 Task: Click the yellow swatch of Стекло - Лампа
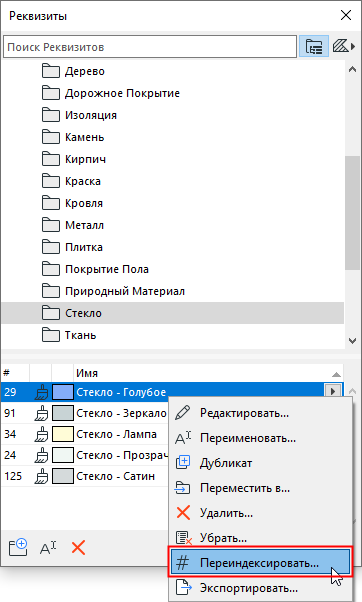point(63,434)
